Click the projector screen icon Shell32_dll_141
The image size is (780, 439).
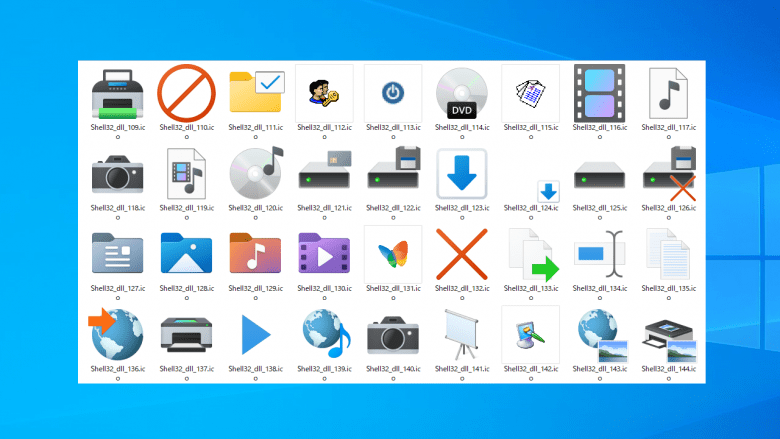[462, 335]
